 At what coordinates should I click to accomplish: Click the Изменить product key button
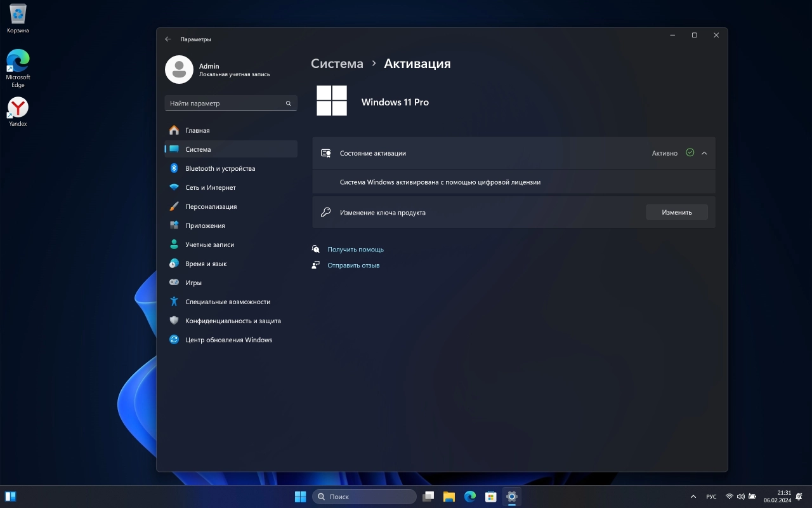(x=677, y=212)
